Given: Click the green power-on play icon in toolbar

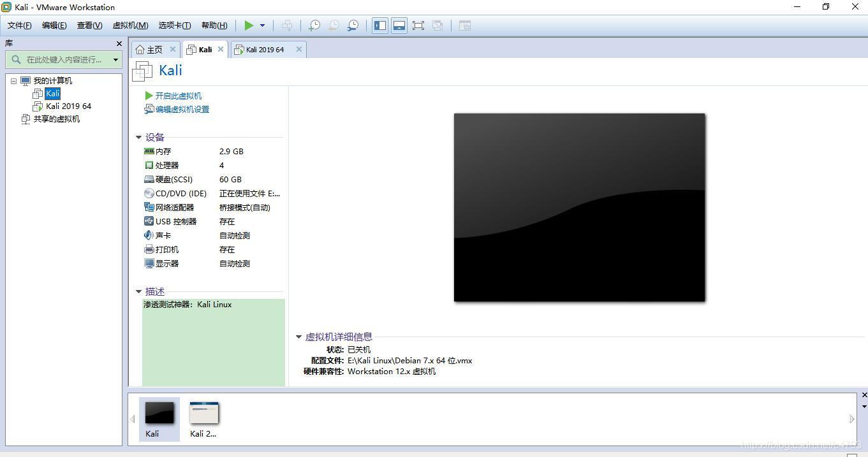Looking at the screenshot, I should pos(249,25).
